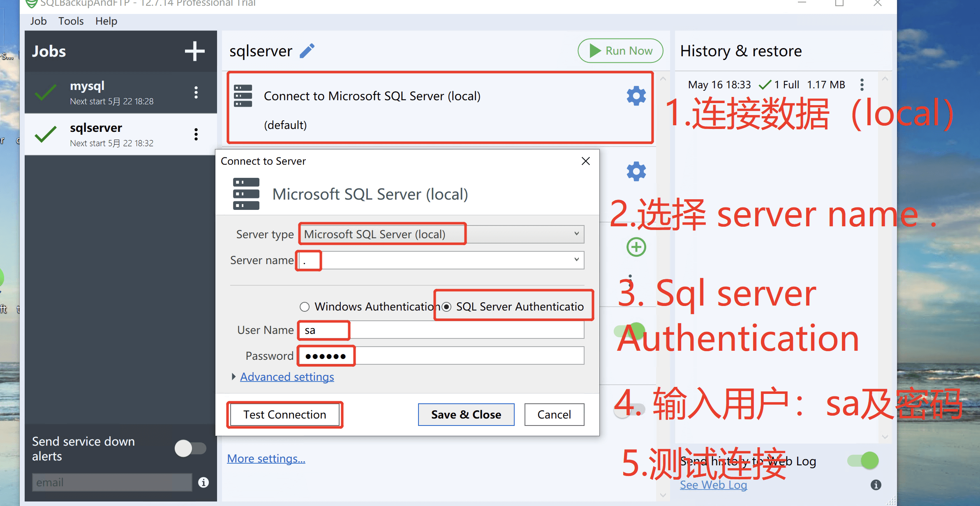Click info icon beside the email field
Image resolution: width=980 pixels, height=506 pixels.
pyautogui.click(x=203, y=482)
